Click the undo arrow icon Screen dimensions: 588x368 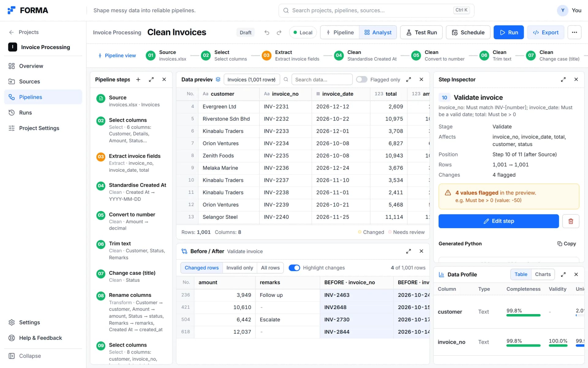[267, 33]
